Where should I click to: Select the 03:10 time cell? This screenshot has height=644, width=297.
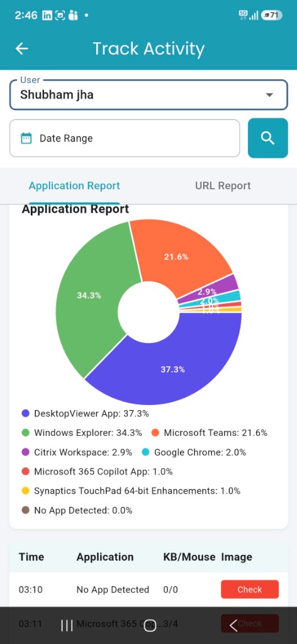30,590
